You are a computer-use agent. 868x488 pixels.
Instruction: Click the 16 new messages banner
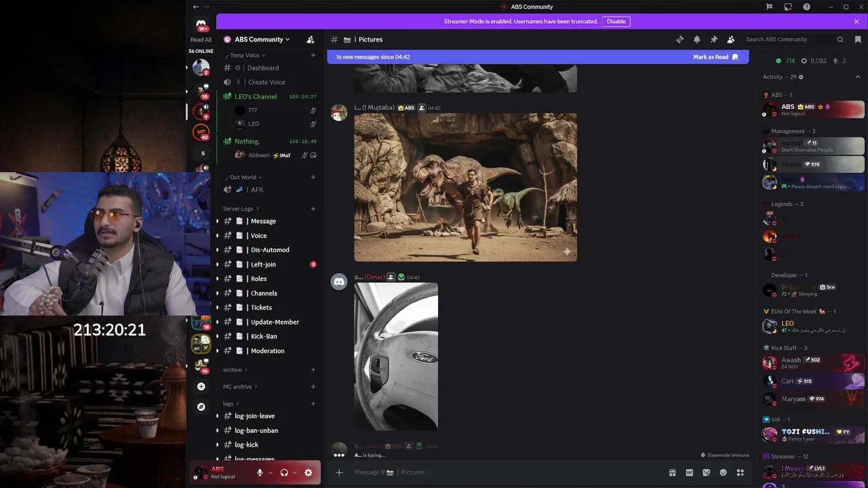pyautogui.click(x=538, y=57)
